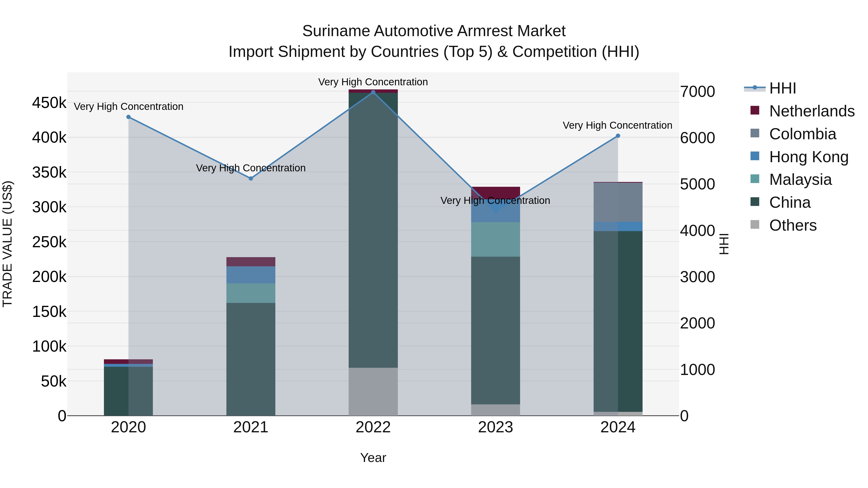The width and height of the screenshot is (868, 488).
Task: Click the TRADE VALUE (US$) axis title
Action: [7, 244]
